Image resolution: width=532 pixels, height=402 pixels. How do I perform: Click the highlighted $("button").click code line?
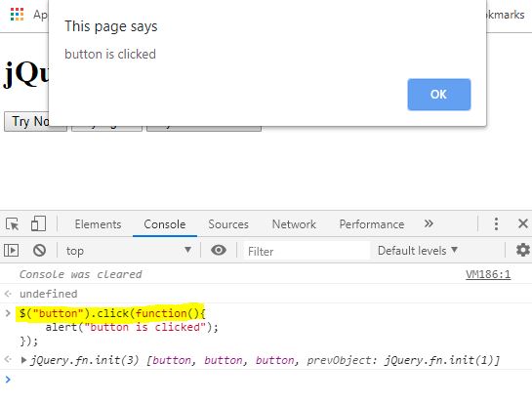[x=112, y=313]
